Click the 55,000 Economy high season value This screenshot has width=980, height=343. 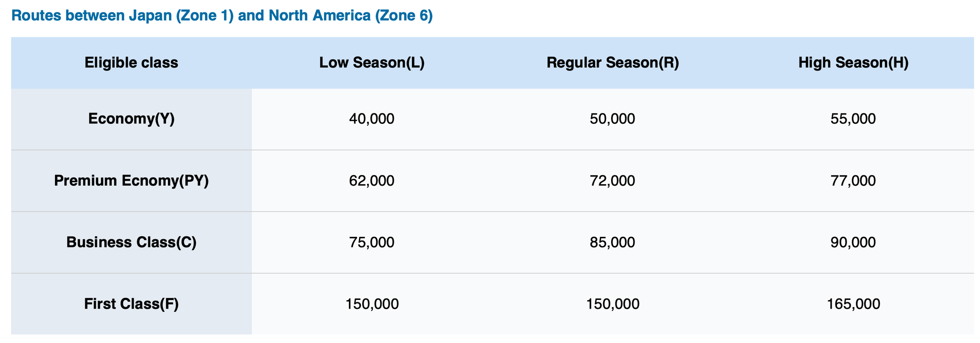click(x=853, y=119)
